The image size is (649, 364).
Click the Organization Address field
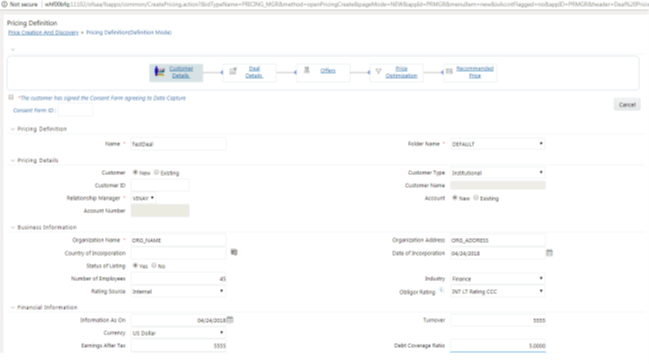pos(498,240)
